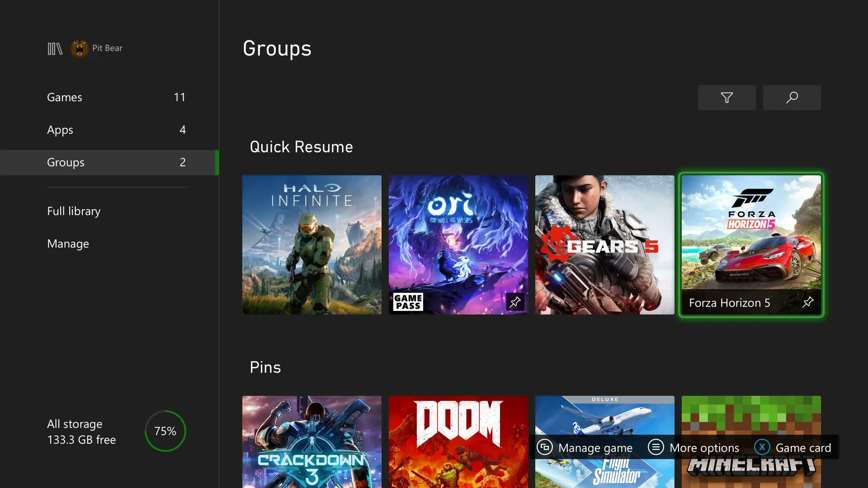Select the library stack icon top left
868x488 pixels.
point(54,48)
